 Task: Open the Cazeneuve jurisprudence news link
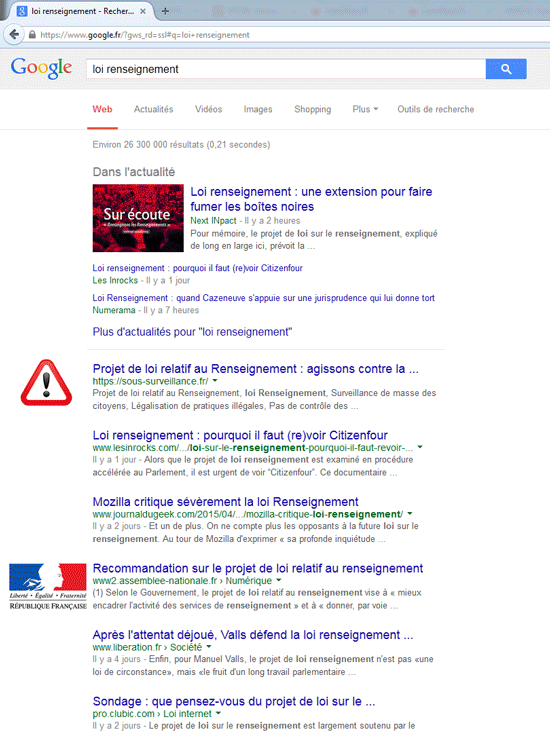point(264,298)
